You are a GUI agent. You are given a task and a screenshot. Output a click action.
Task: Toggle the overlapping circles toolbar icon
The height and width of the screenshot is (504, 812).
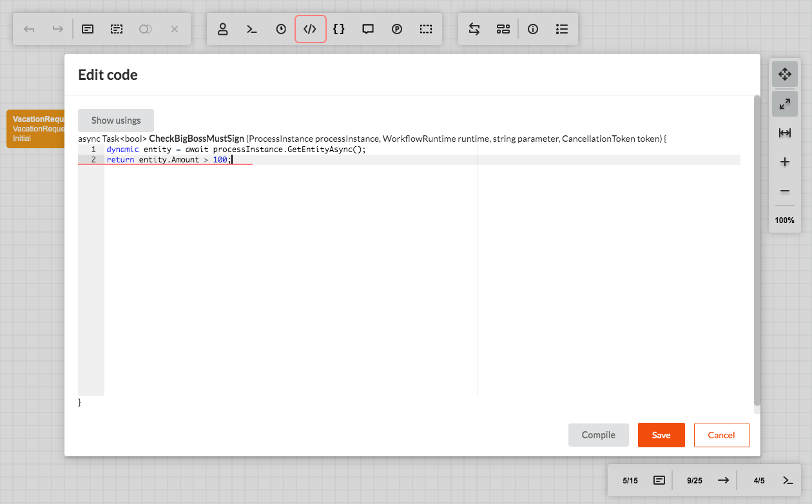click(x=146, y=29)
